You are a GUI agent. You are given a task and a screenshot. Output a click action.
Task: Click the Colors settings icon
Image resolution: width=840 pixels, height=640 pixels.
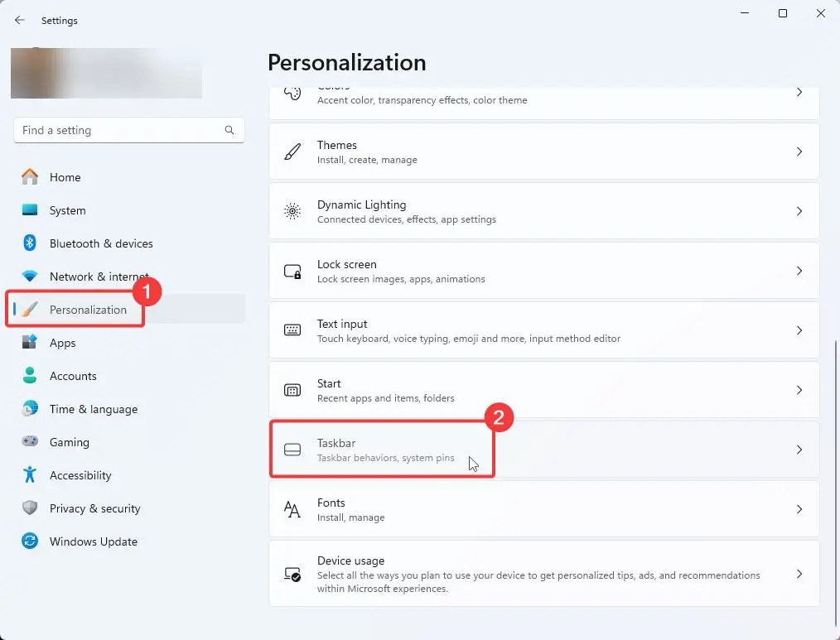pyautogui.click(x=292, y=93)
